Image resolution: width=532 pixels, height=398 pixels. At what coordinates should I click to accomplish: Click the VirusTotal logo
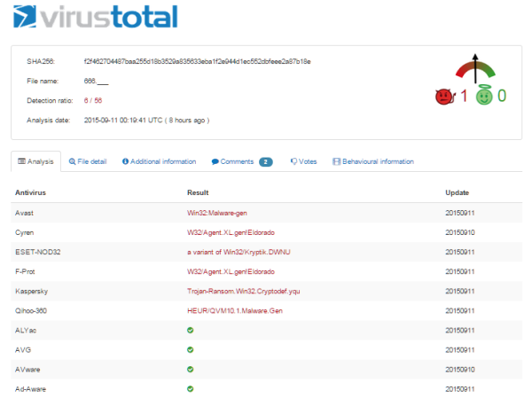95,16
